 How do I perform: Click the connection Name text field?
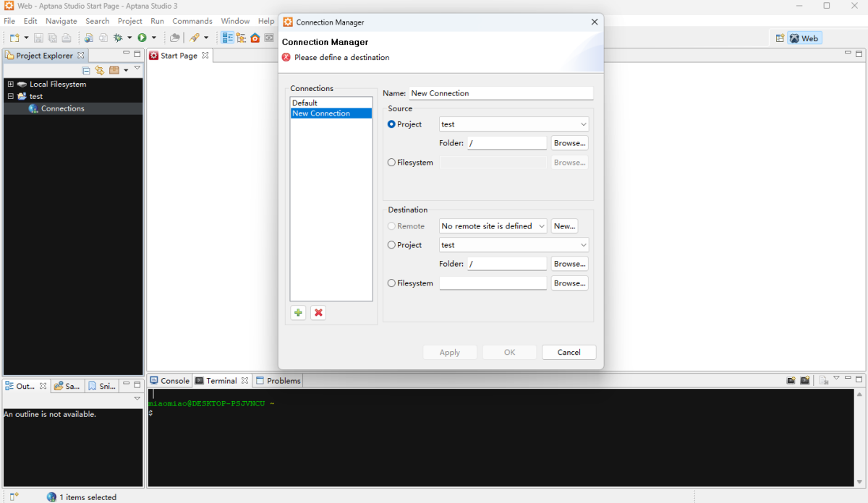(501, 93)
